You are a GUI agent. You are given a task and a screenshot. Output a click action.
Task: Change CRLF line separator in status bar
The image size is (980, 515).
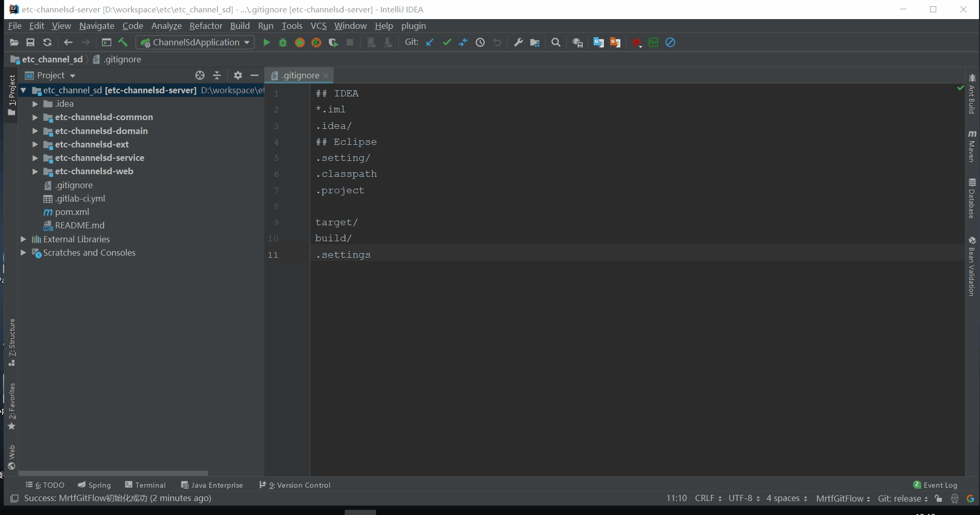click(x=708, y=499)
